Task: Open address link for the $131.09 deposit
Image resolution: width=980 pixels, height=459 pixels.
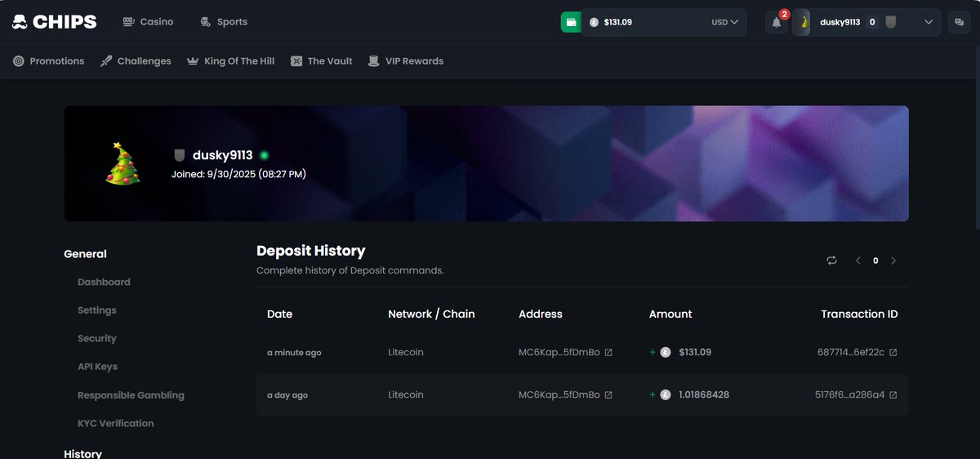Action: tap(608, 353)
